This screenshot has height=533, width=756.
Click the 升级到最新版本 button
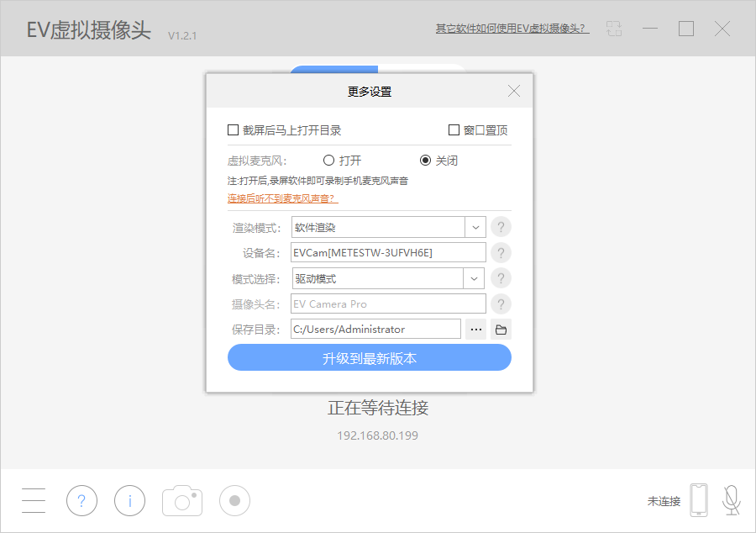[x=370, y=356]
